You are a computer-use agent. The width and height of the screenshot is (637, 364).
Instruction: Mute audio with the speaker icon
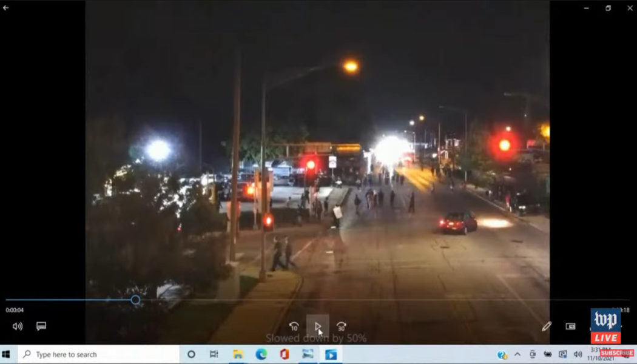[x=17, y=326]
